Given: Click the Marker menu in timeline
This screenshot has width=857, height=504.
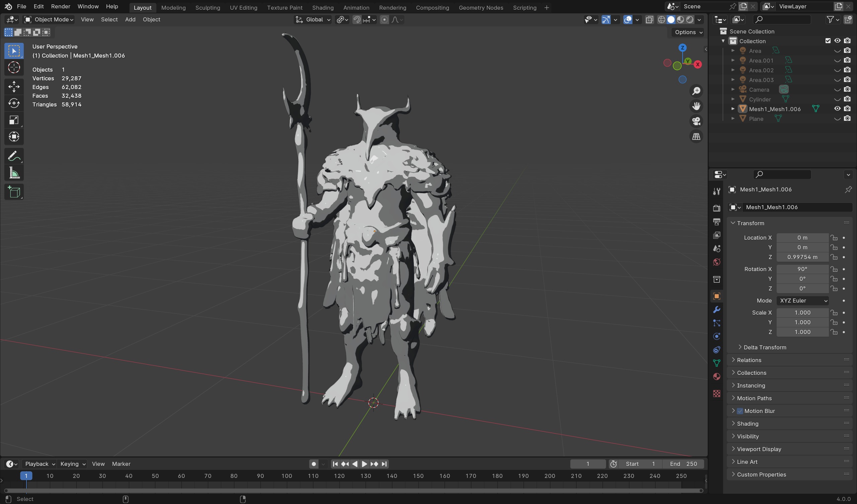Looking at the screenshot, I should point(121,464).
